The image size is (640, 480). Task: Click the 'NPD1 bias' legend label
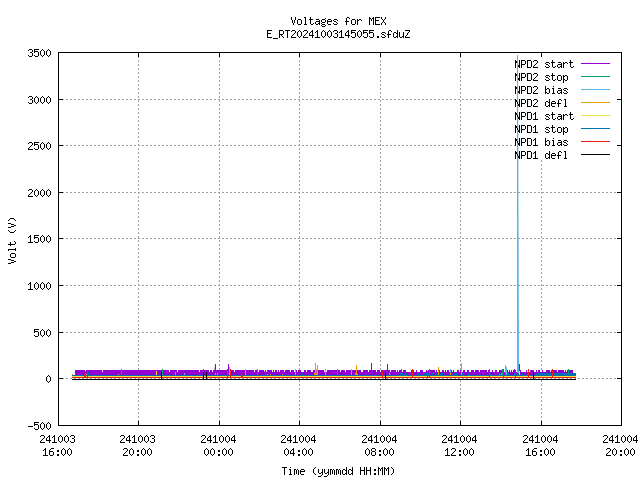[x=541, y=142]
